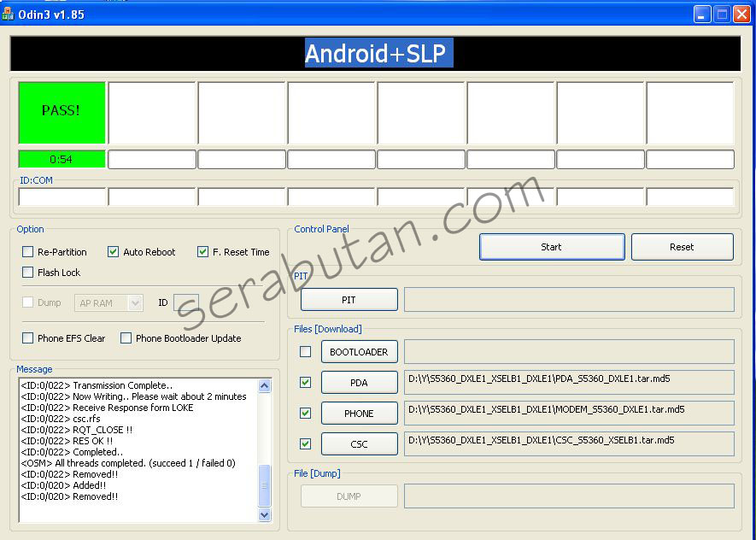This screenshot has height=540, width=756.
Task: Click the 'csc.rfs' log line
Action: (61, 419)
